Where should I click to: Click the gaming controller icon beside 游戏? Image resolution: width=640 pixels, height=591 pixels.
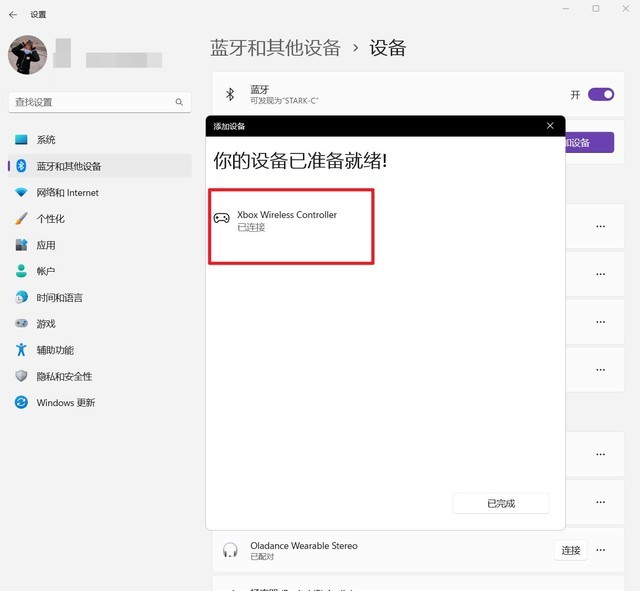(21, 323)
